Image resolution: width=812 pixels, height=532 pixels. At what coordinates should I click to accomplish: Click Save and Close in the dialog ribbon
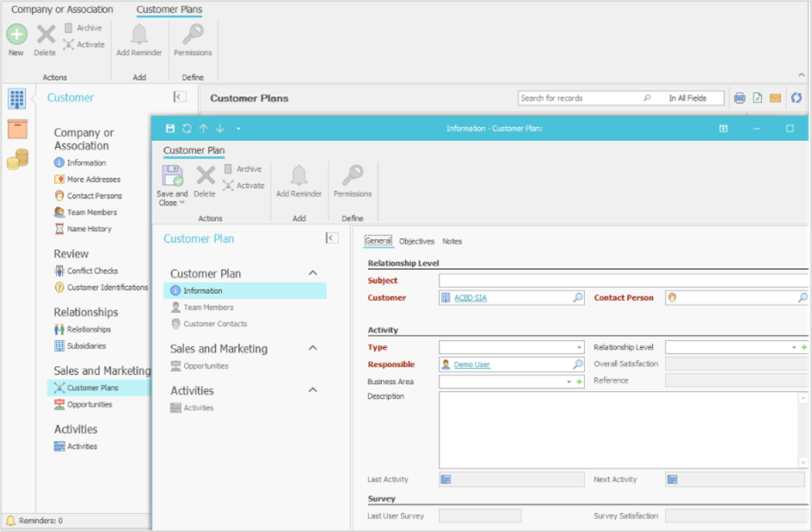pos(172,184)
